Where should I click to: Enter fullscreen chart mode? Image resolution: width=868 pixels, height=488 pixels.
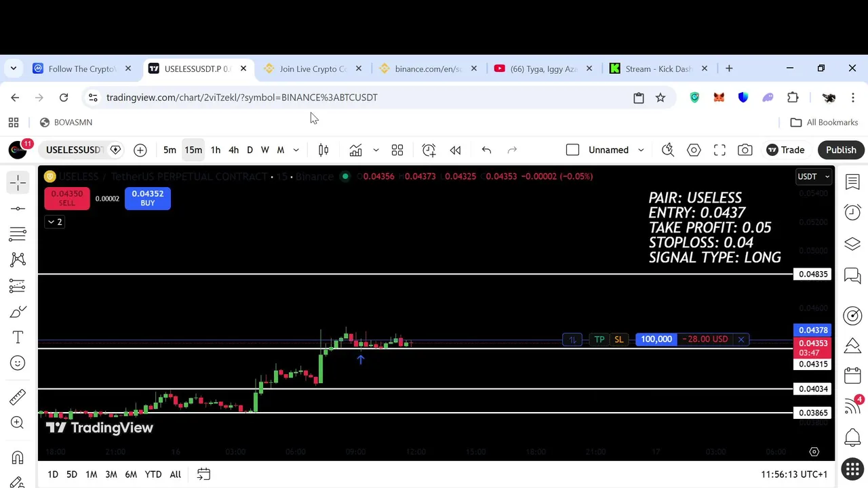coord(719,150)
